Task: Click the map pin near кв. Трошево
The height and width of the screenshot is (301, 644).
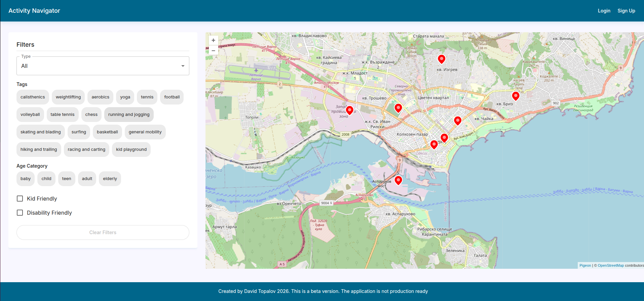Action: 398,108
